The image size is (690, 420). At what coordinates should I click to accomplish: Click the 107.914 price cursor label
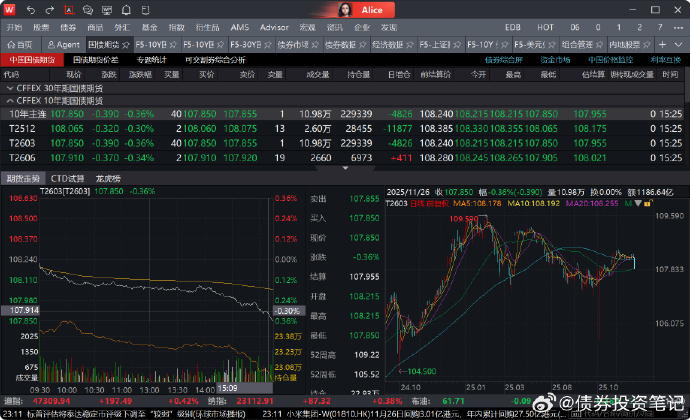pos(20,310)
